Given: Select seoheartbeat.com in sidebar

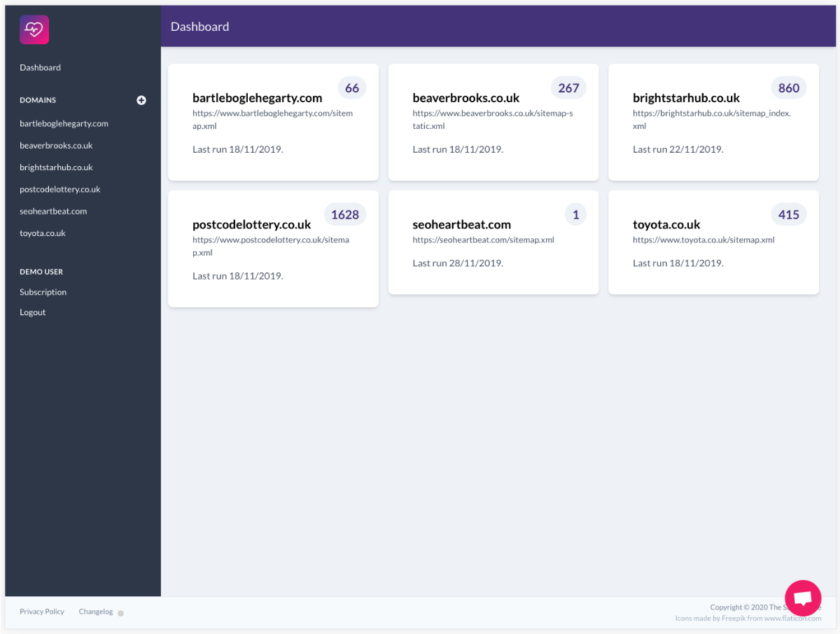Looking at the screenshot, I should tap(53, 211).
